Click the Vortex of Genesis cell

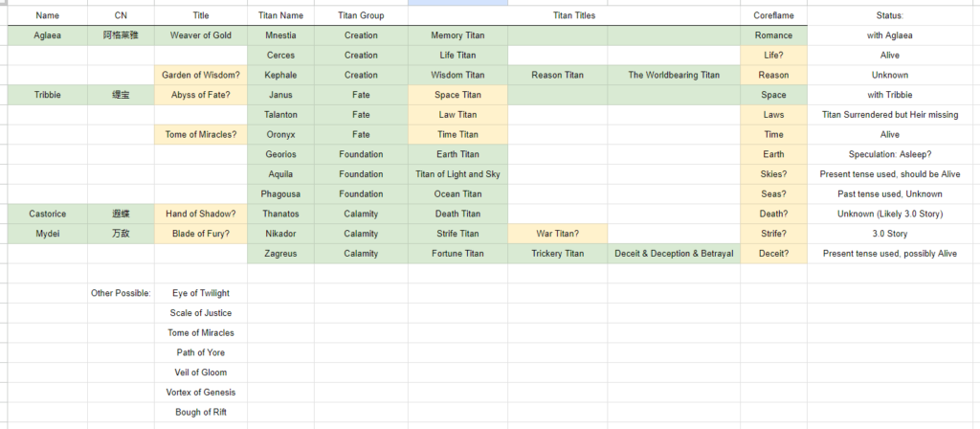point(201,393)
